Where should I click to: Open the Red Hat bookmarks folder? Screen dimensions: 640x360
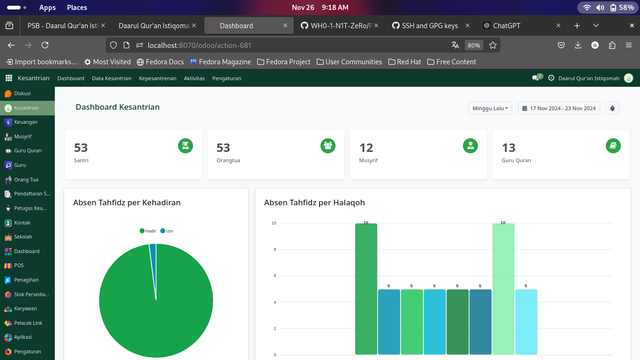point(404,62)
